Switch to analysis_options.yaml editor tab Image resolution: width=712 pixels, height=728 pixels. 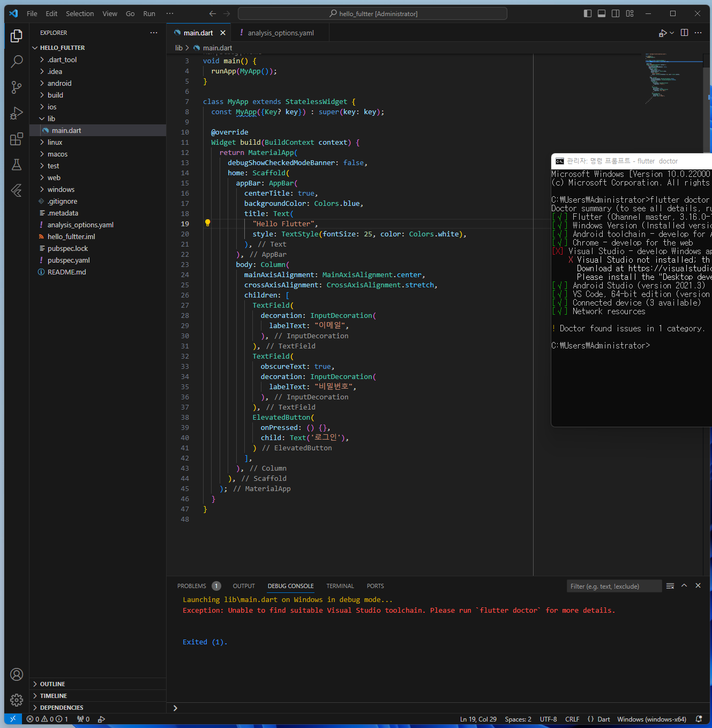point(280,33)
